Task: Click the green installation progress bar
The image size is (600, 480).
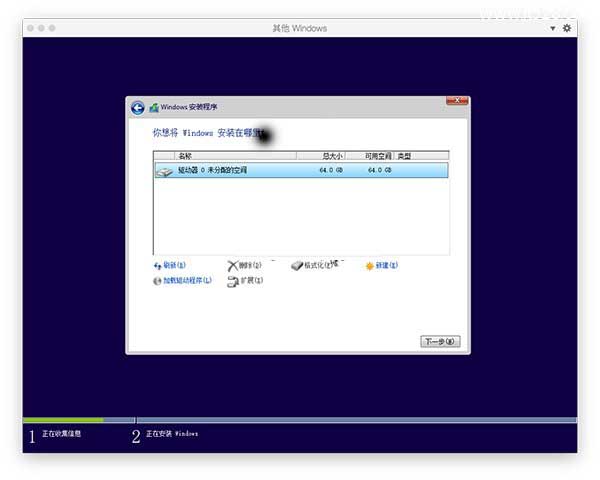Action: [x=63, y=420]
